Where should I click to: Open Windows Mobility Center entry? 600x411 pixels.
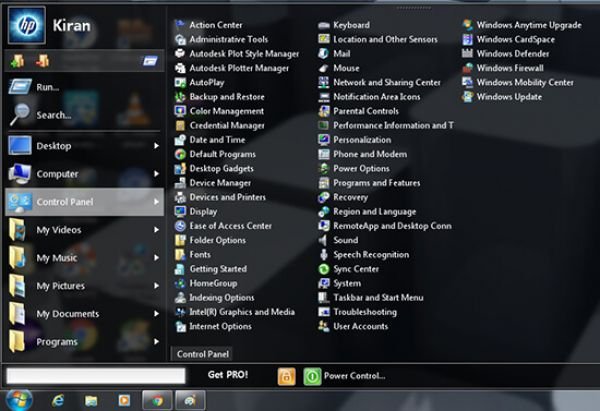518,82
